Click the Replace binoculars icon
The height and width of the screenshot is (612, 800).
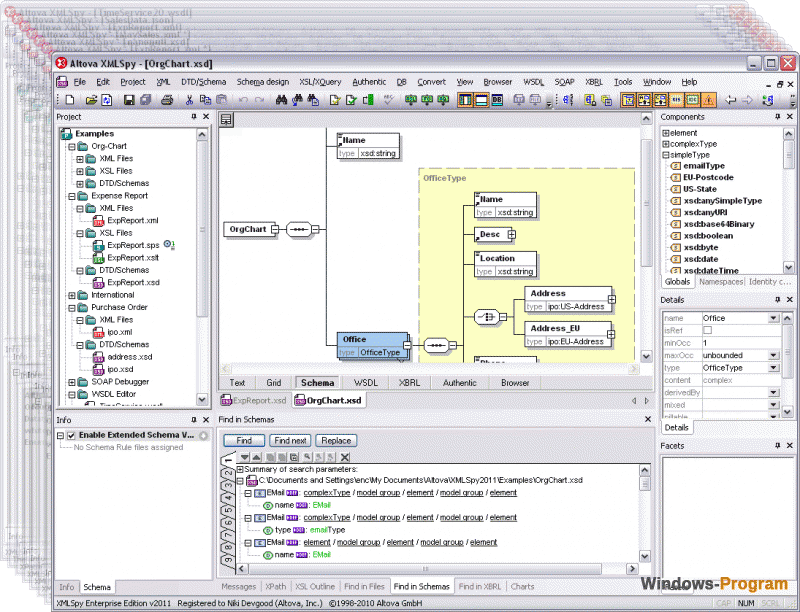click(x=313, y=100)
